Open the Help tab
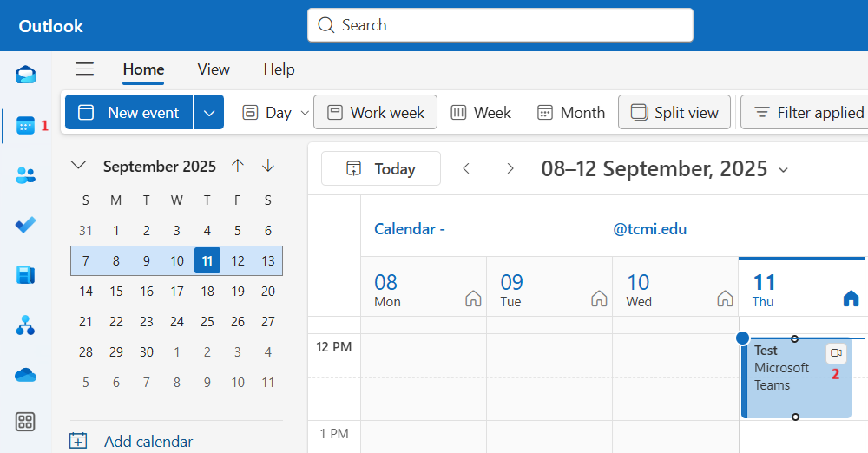868x453 pixels. click(x=279, y=69)
